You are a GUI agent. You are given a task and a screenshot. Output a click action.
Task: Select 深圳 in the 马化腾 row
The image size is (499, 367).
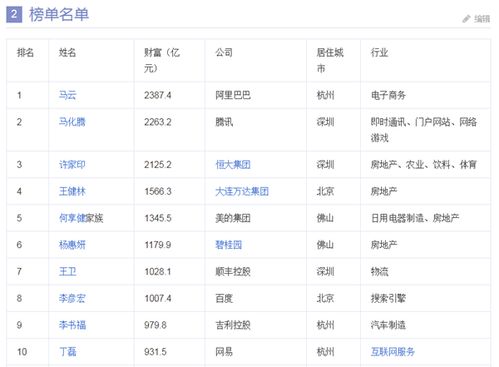pyautogui.click(x=325, y=122)
